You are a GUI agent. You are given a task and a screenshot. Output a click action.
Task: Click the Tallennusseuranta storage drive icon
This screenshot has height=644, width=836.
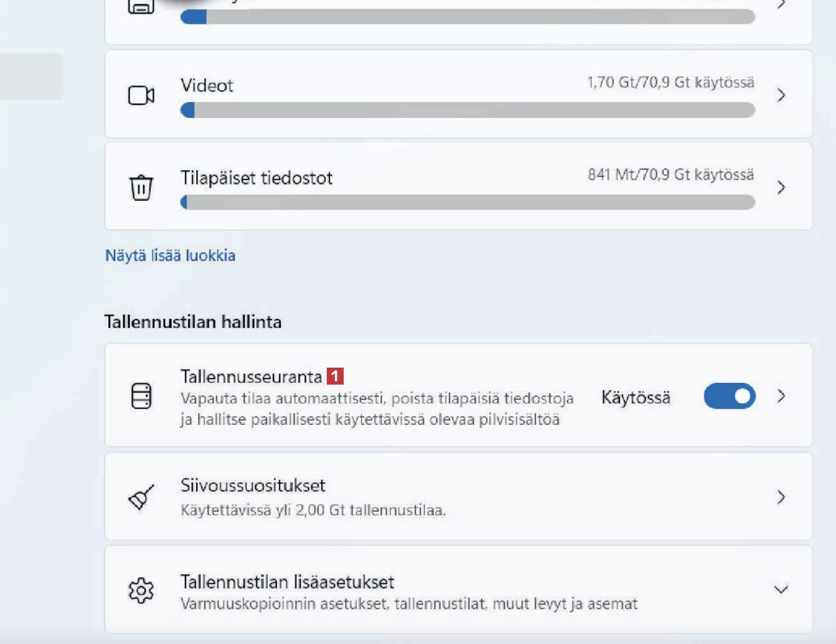tap(141, 396)
